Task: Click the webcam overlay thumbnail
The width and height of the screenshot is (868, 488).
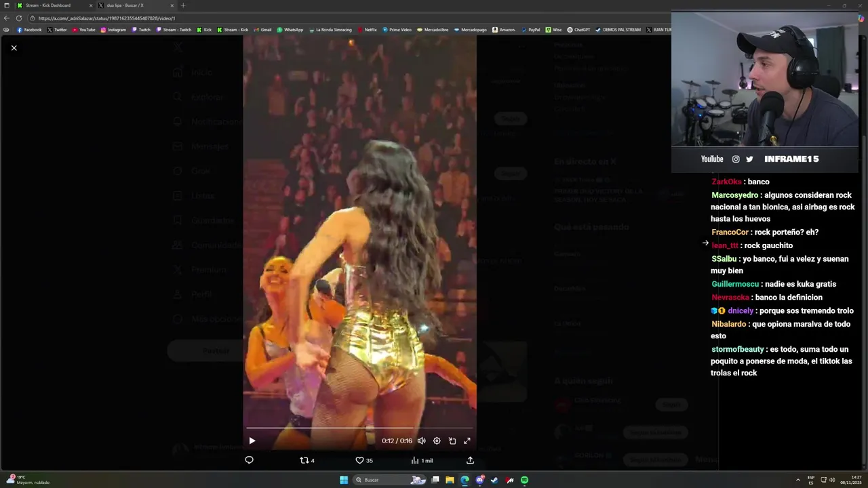Action: pyautogui.click(x=765, y=79)
